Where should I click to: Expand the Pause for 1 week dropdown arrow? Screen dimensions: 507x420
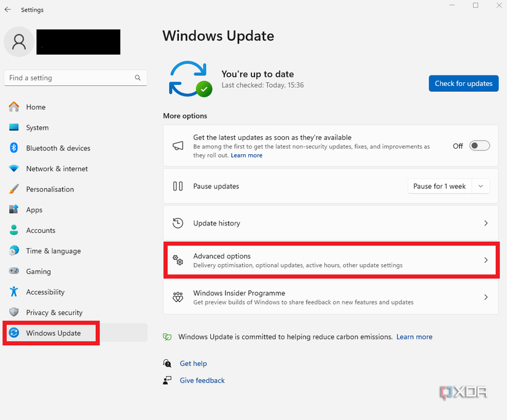[x=481, y=186]
